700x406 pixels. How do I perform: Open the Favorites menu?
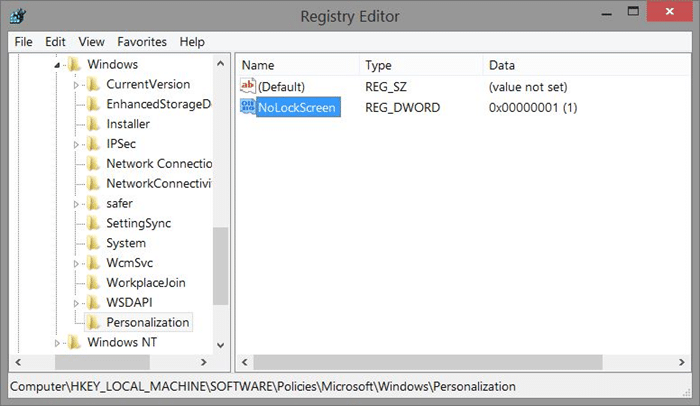[142, 42]
